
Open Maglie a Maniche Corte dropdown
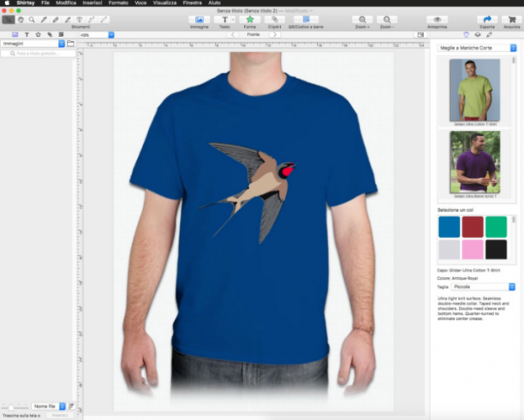point(477,48)
